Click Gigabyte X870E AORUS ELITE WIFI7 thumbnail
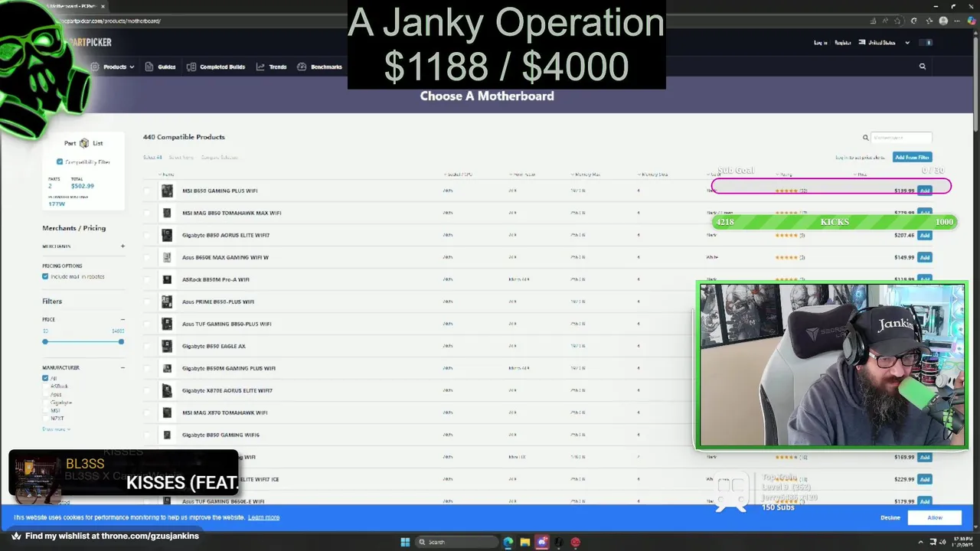Screen dimensions: 980x551 167,390
